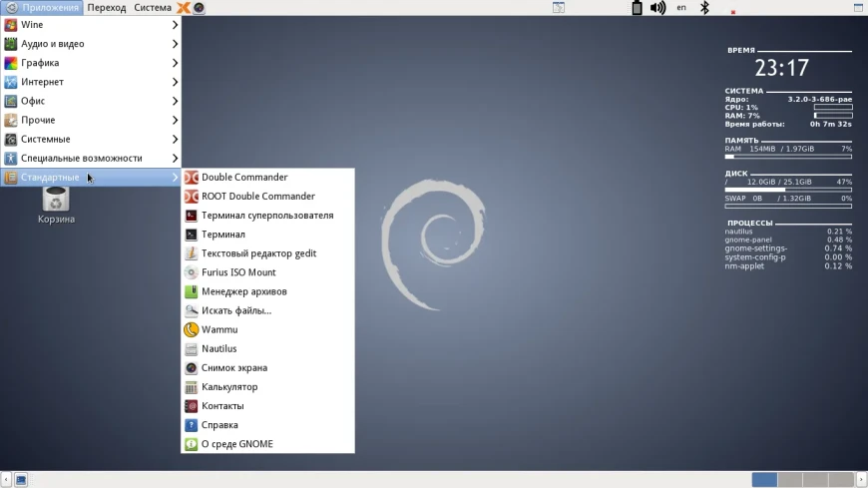Open the Переход menu
The image size is (868, 488).
pyautogui.click(x=107, y=8)
